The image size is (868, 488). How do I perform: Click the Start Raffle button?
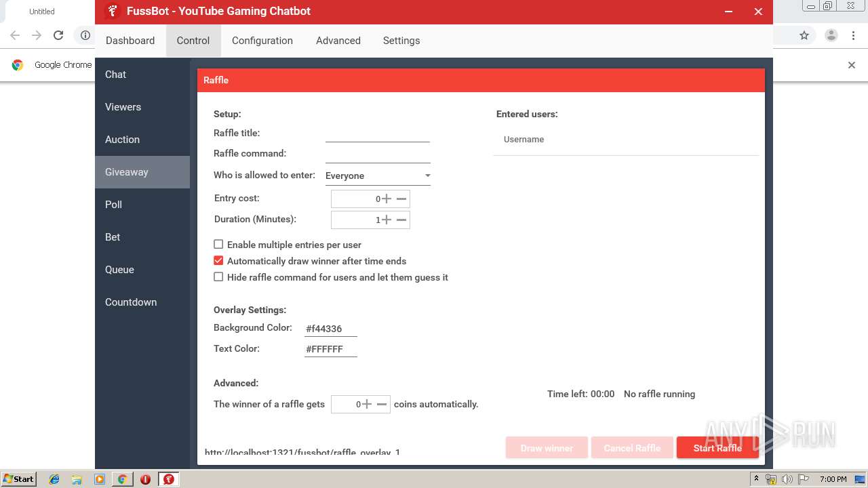717,448
